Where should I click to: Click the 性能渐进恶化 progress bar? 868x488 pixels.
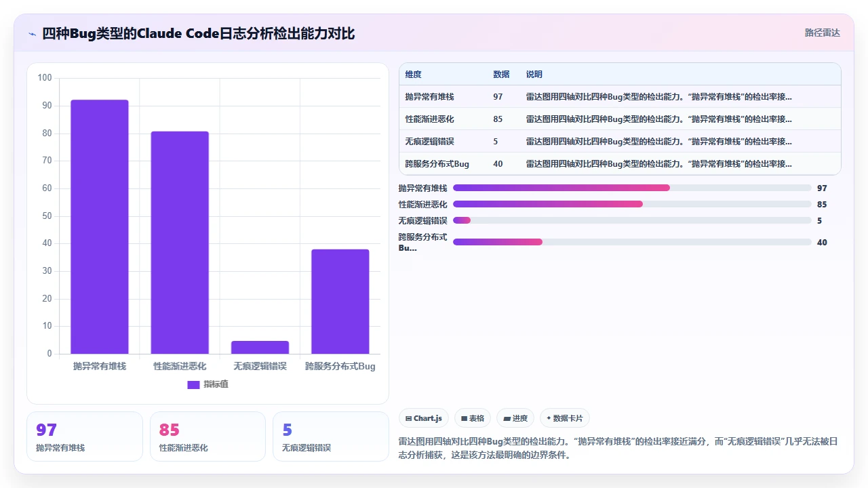pyautogui.click(x=632, y=204)
